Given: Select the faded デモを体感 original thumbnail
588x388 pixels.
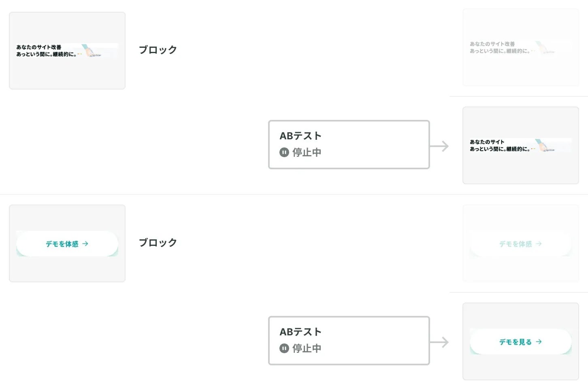Looking at the screenshot, I should 520,243.
